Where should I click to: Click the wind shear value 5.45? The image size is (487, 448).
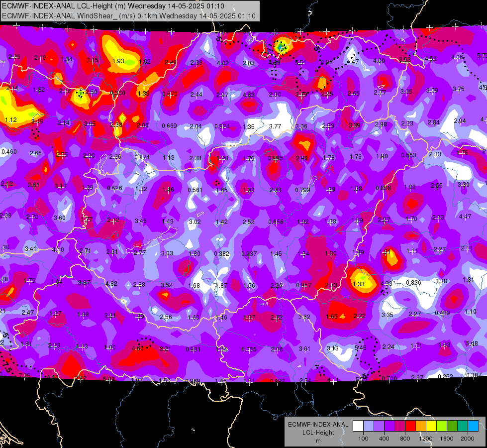(x=361, y=347)
